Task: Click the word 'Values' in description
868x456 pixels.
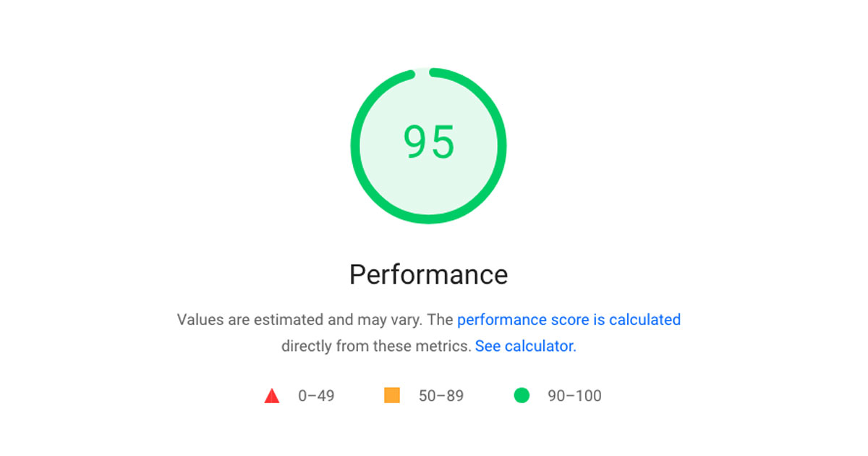Action: [198, 320]
